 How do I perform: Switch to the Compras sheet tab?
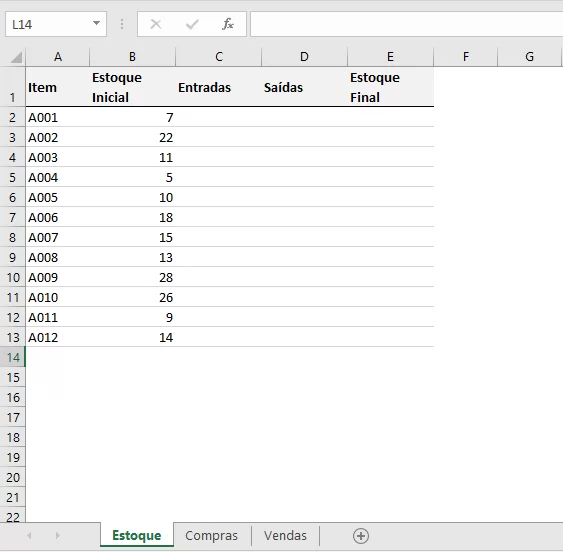click(211, 535)
